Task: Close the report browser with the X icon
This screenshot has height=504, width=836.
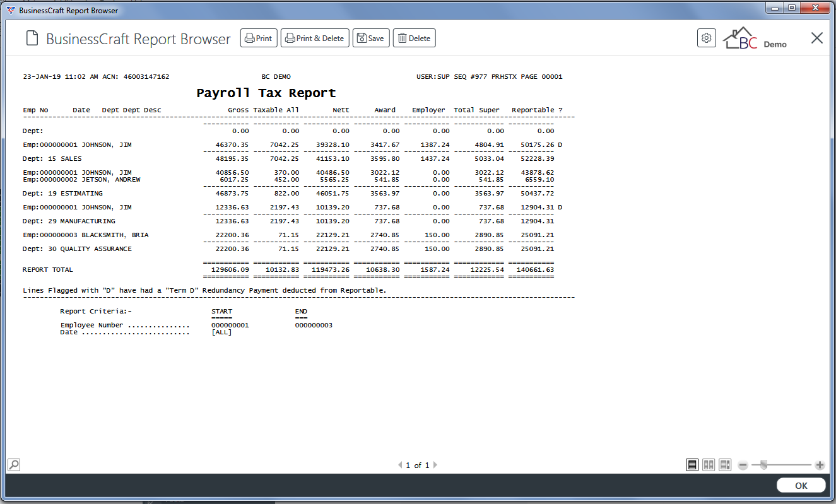Action: [817, 38]
